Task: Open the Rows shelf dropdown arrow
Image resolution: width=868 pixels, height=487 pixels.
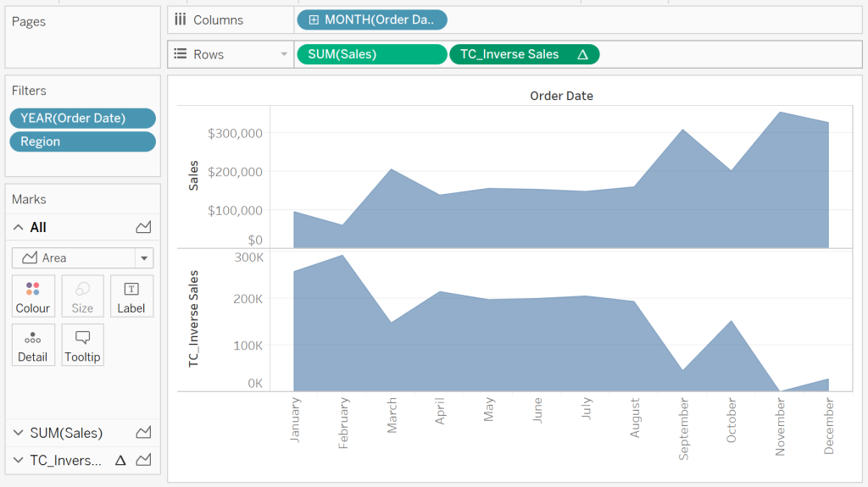Action: [284, 54]
